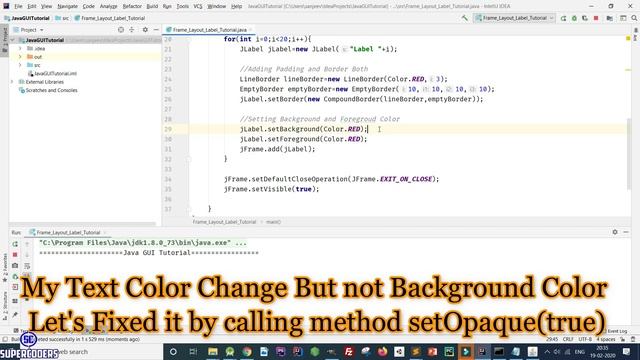
Task: Open the Build menu
Action: [x=152, y=6]
